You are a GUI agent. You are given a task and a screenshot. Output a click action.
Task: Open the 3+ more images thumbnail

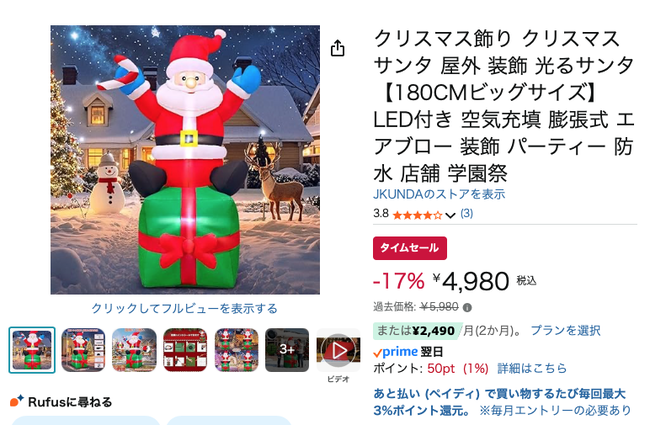287,350
